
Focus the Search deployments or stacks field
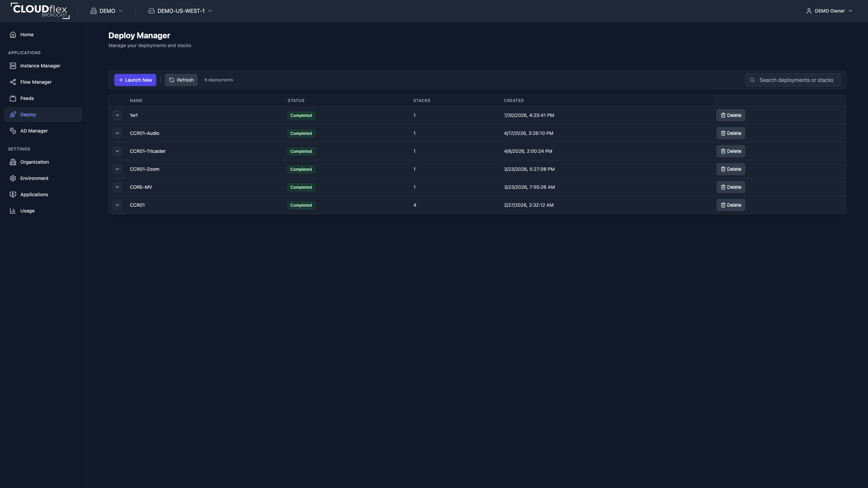pos(793,80)
